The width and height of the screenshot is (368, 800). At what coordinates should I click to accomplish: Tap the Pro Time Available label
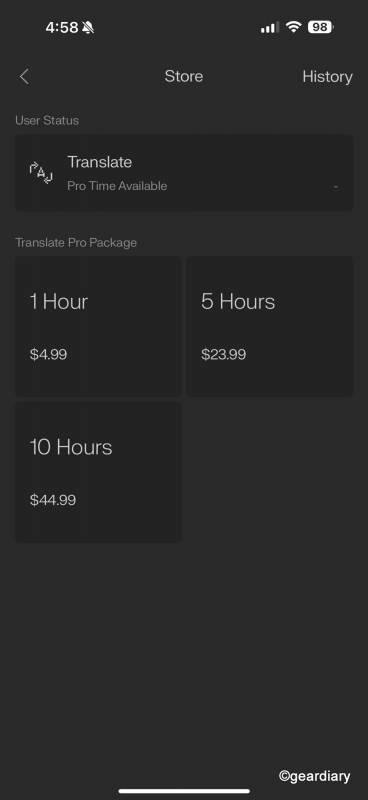[117, 186]
